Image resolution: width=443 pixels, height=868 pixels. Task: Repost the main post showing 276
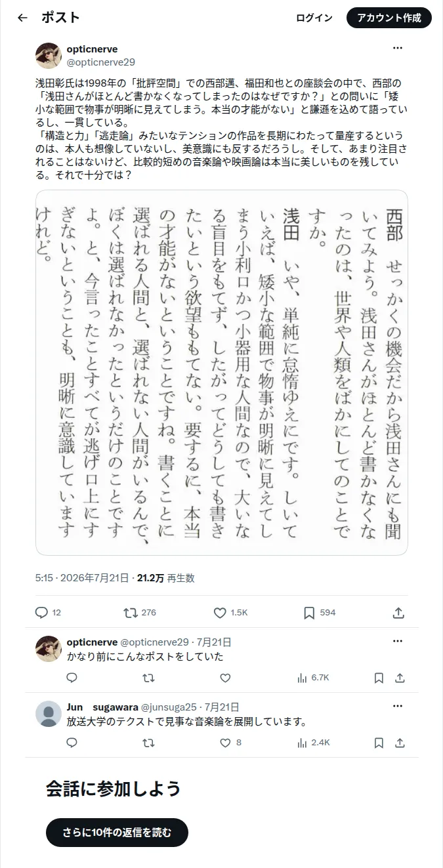[140, 612]
